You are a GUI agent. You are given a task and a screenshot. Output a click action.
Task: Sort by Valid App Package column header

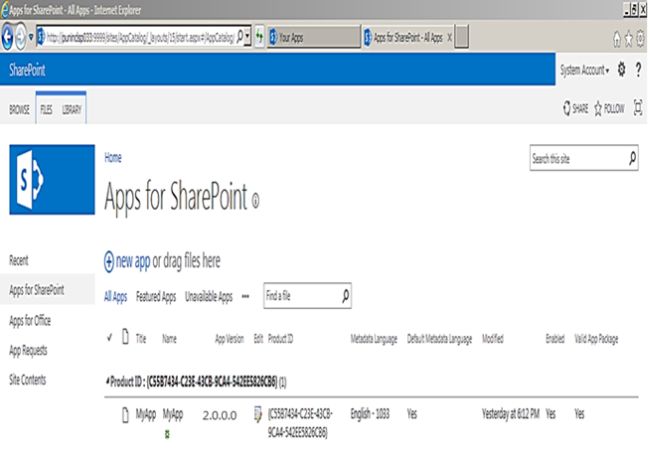coord(596,339)
